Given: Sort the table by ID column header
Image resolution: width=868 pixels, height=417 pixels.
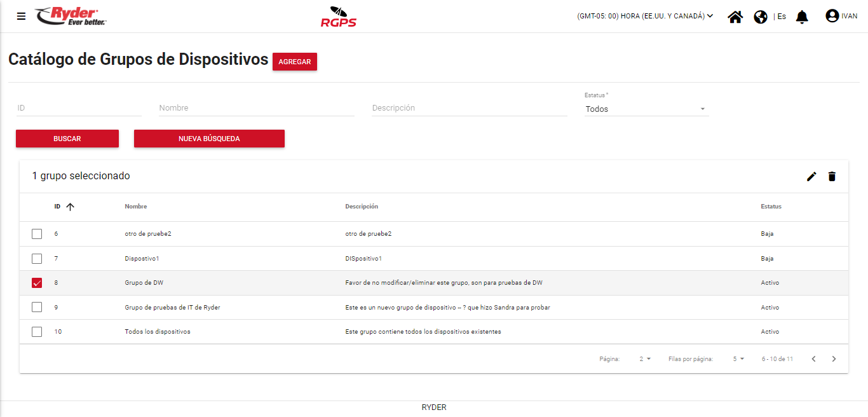Looking at the screenshot, I should pos(58,207).
